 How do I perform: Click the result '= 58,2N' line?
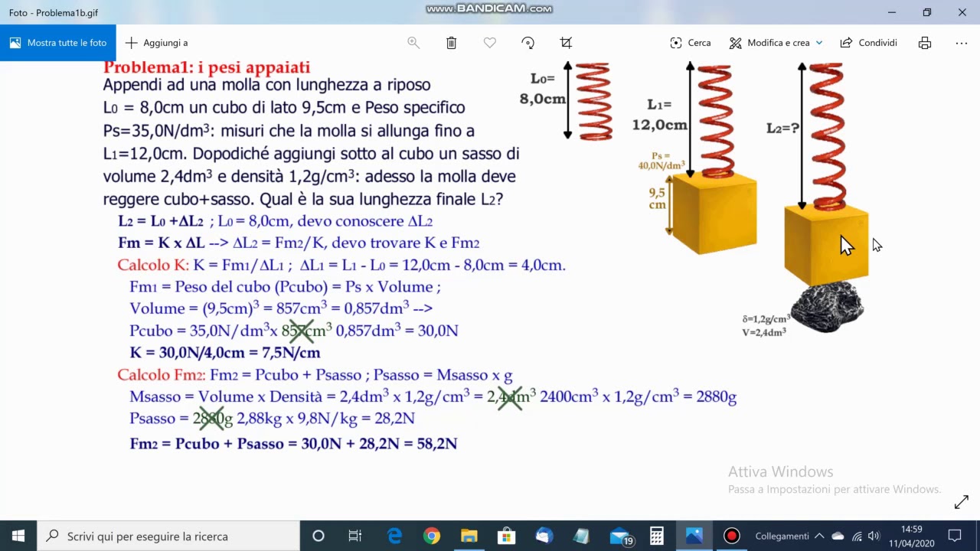pos(429,444)
